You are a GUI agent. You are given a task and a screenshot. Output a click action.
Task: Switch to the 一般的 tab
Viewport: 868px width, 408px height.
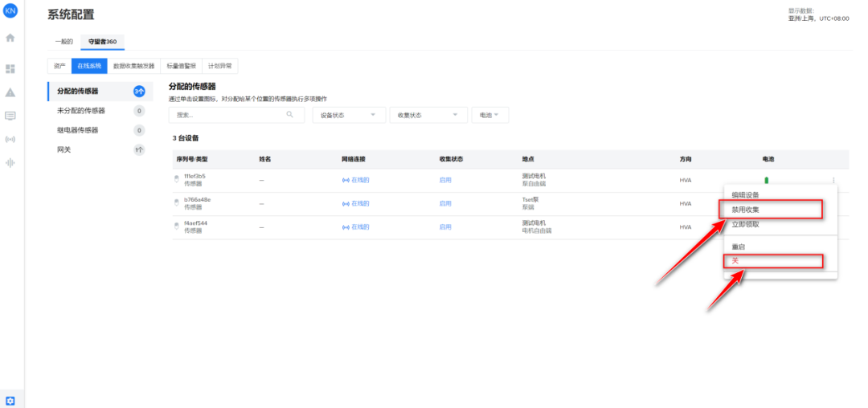click(63, 42)
